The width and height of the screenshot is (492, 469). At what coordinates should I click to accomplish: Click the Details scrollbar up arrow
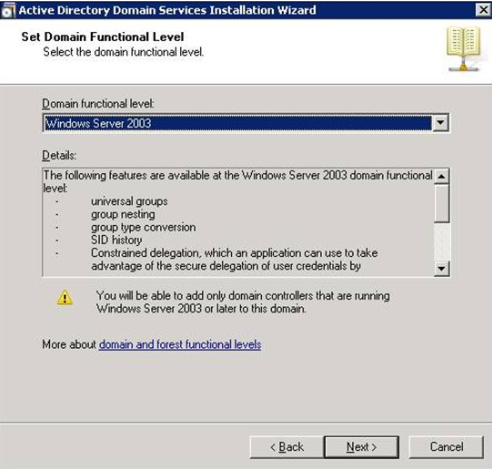click(442, 176)
